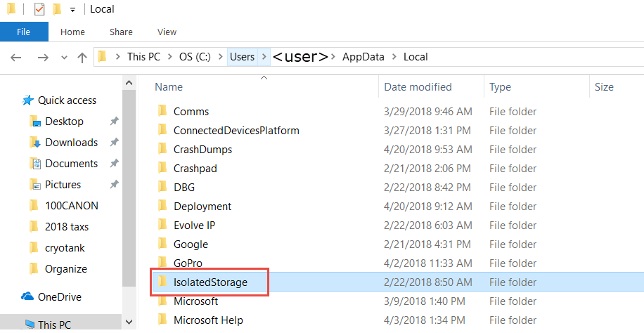This screenshot has height=333, width=644.
Task: Go up one folder level arrow
Action: pyautogui.click(x=82, y=58)
